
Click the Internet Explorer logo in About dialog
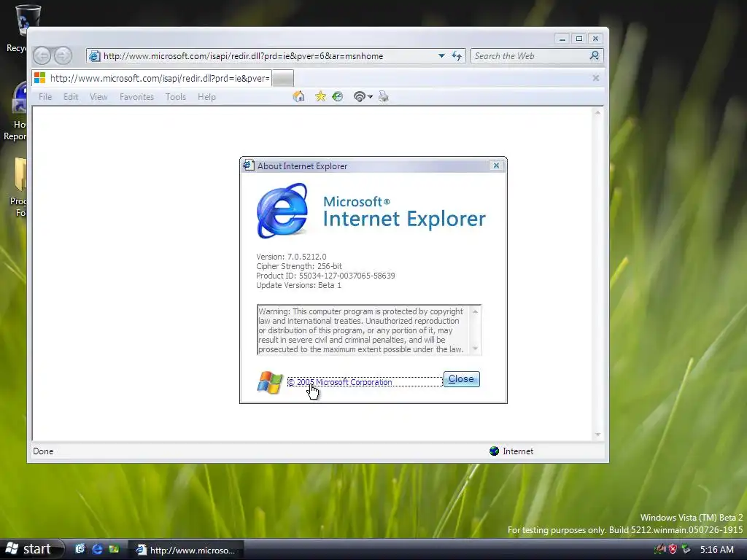pyautogui.click(x=282, y=211)
